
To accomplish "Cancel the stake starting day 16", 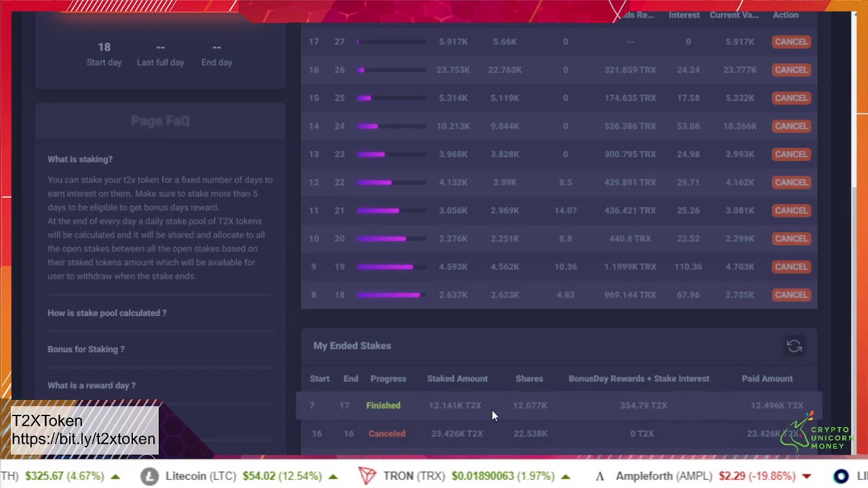I will pos(791,70).
